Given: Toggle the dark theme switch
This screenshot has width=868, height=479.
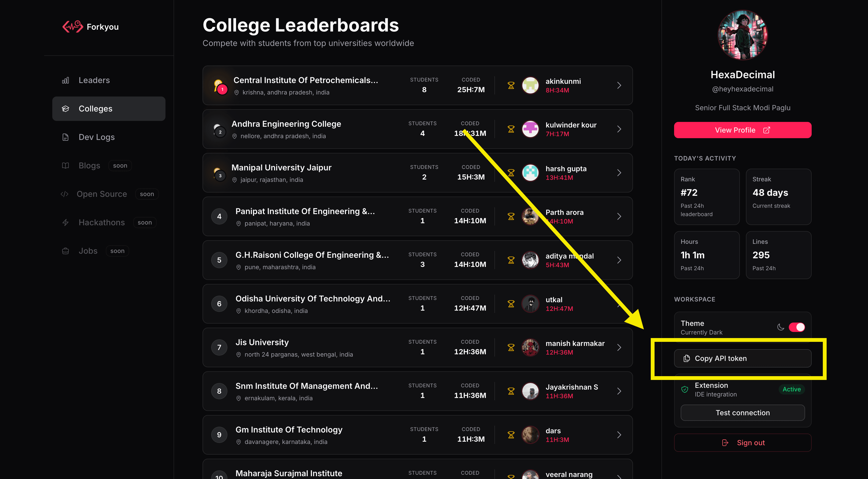Looking at the screenshot, I should pyautogui.click(x=797, y=327).
